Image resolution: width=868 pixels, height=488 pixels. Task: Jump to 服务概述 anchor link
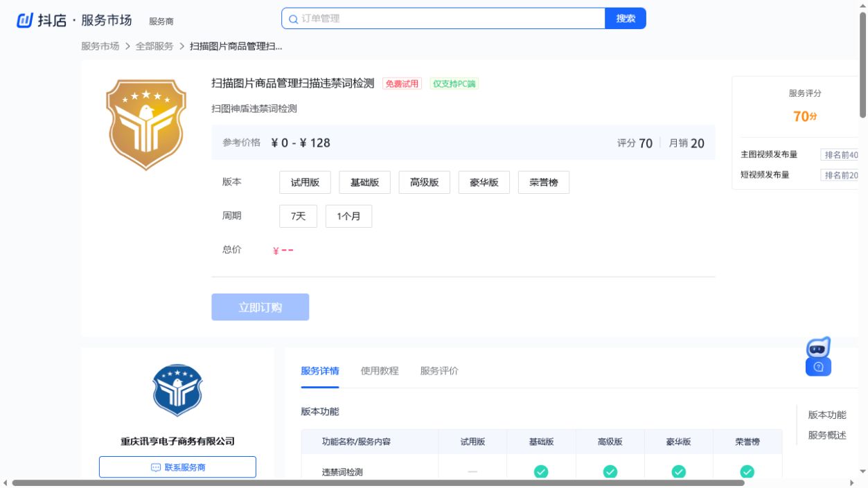tap(827, 435)
